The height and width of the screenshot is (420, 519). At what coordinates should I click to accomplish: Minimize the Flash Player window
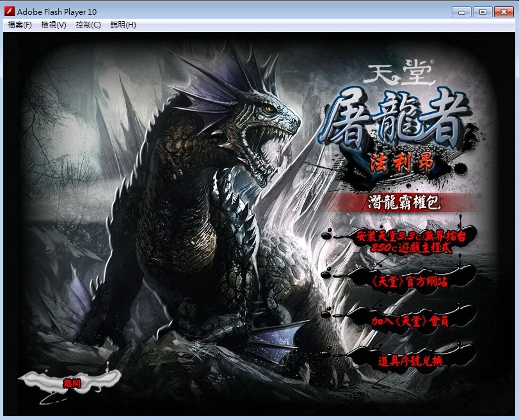pos(462,12)
